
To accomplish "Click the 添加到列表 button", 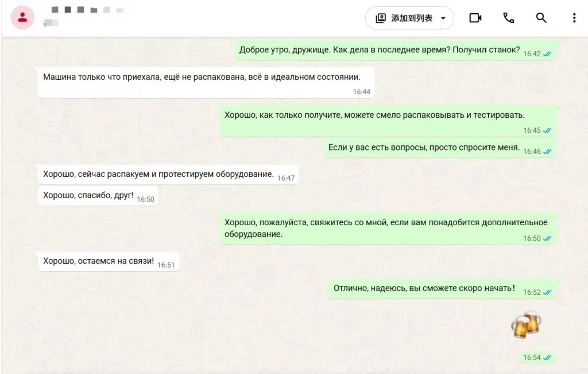I will 409,18.
